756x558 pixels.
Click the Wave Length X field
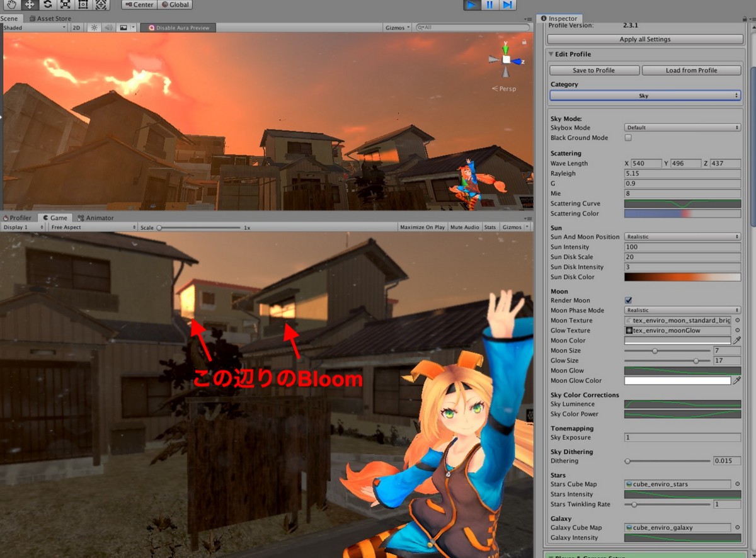pos(646,164)
